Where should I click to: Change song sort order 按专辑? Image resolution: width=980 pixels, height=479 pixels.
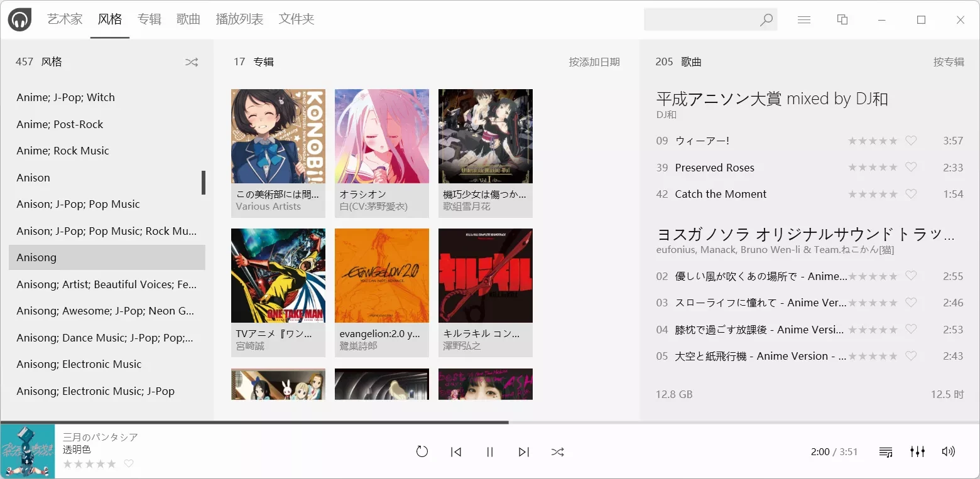coord(949,62)
